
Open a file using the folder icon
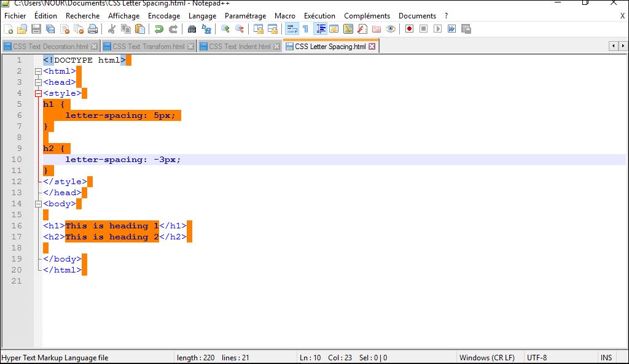(x=22, y=29)
